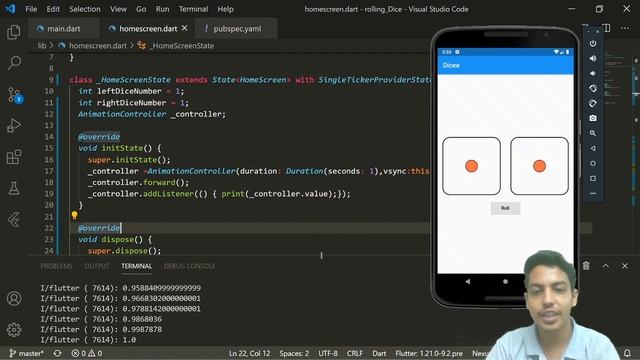This screenshot has height=360, width=640.
Task: Open the Search view in activity bar
Action: [14, 63]
